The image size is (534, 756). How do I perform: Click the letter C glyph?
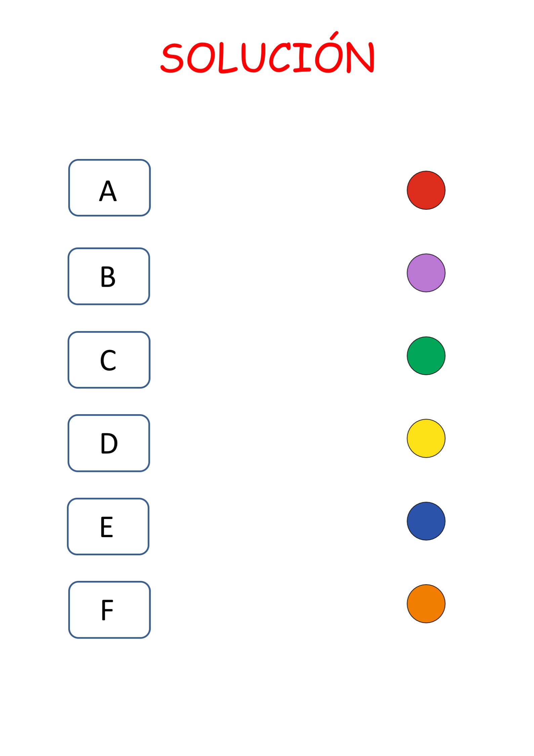(108, 360)
